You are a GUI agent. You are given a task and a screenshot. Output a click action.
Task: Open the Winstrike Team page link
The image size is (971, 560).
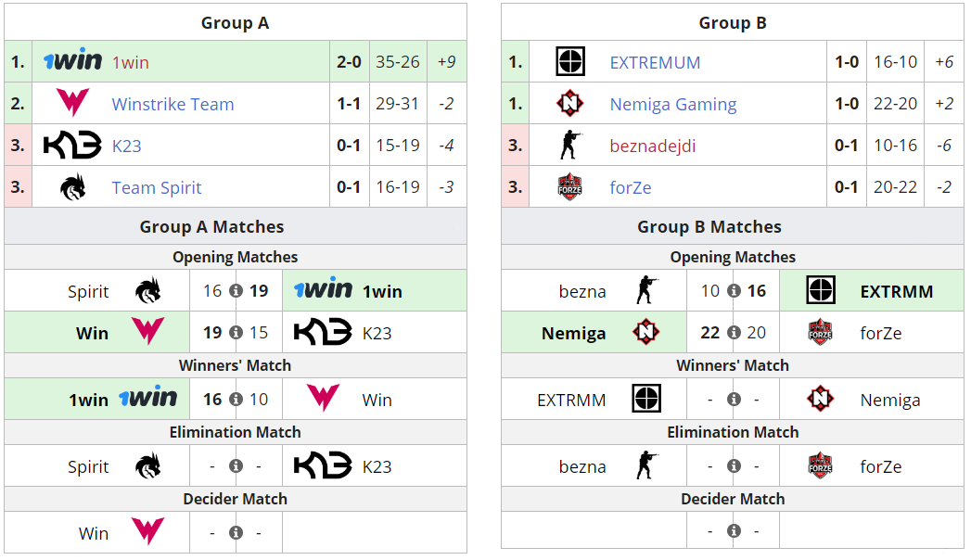(172, 104)
